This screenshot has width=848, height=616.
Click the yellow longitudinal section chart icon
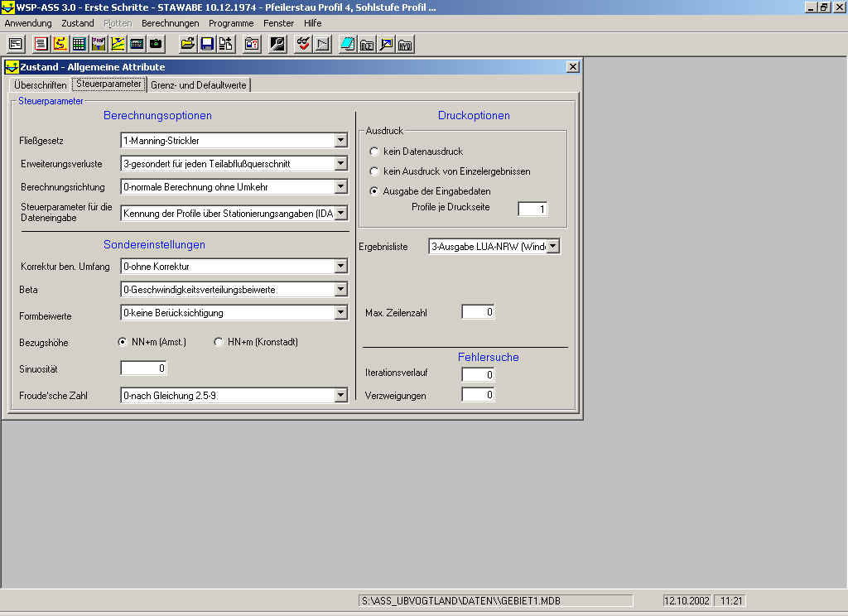click(x=118, y=44)
